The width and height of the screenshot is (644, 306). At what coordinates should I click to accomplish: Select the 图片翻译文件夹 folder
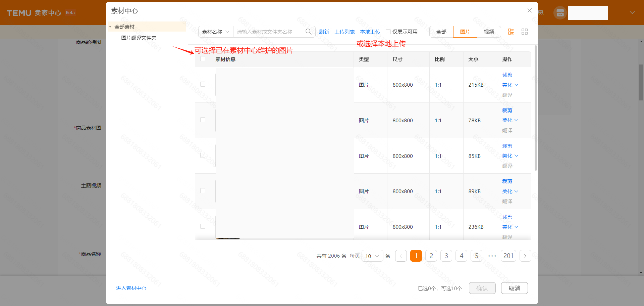(x=139, y=38)
